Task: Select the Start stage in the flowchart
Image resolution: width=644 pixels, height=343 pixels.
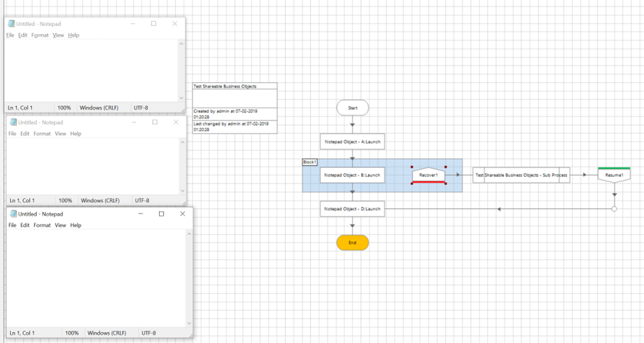Action: coord(352,108)
